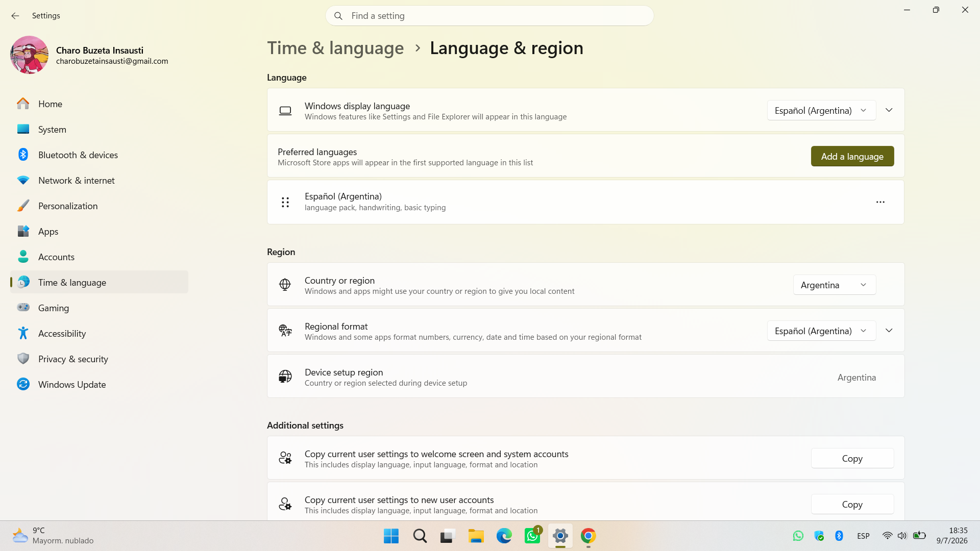Click Copy for welcome screen and system accounts
Image resolution: width=980 pixels, height=551 pixels.
click(852, 458)
